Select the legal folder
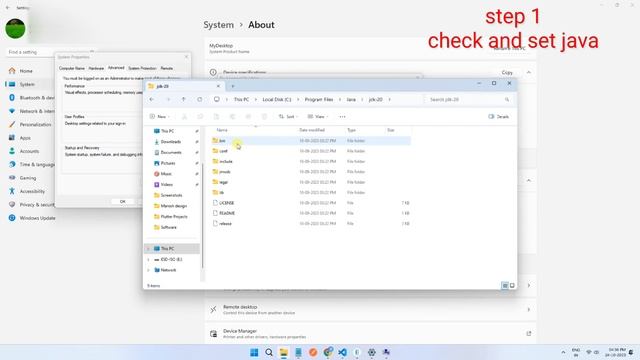This screenshot has width=640, height=360. click(223, 182)
